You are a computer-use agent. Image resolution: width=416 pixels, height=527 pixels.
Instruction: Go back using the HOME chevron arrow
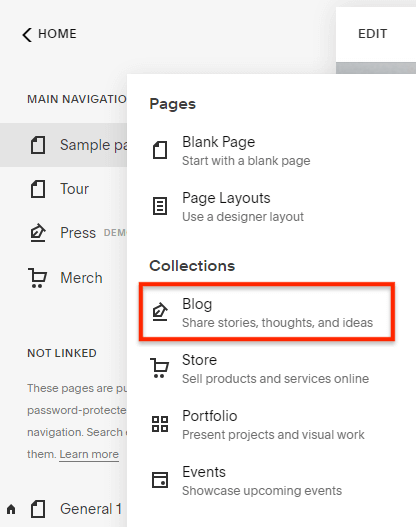[27, 35]
